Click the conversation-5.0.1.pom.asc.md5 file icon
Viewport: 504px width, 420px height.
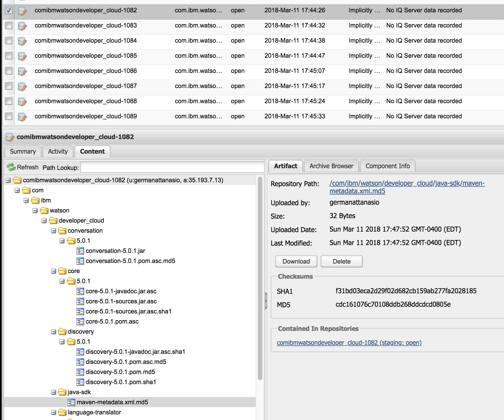point(80,261)
